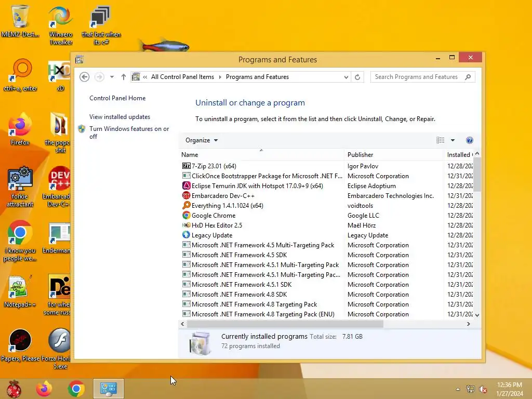The image size is (532, 399).
Task: Click the MEMZ-Dest recycle bin icon
Action: coord(20,20)
